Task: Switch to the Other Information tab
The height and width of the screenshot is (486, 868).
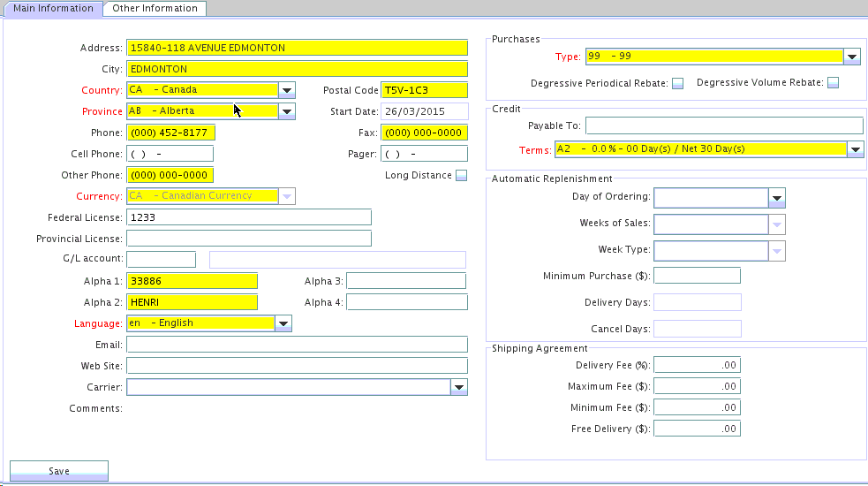Action: point(155,9)
